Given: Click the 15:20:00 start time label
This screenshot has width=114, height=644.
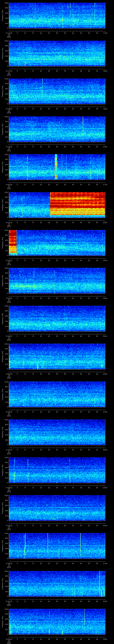Looking at the screenshot, I should 9,184.
